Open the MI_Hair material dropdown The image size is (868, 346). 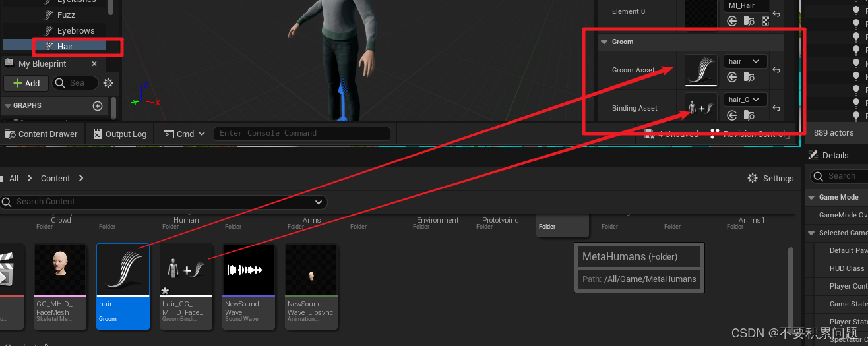tap(747, 5)
